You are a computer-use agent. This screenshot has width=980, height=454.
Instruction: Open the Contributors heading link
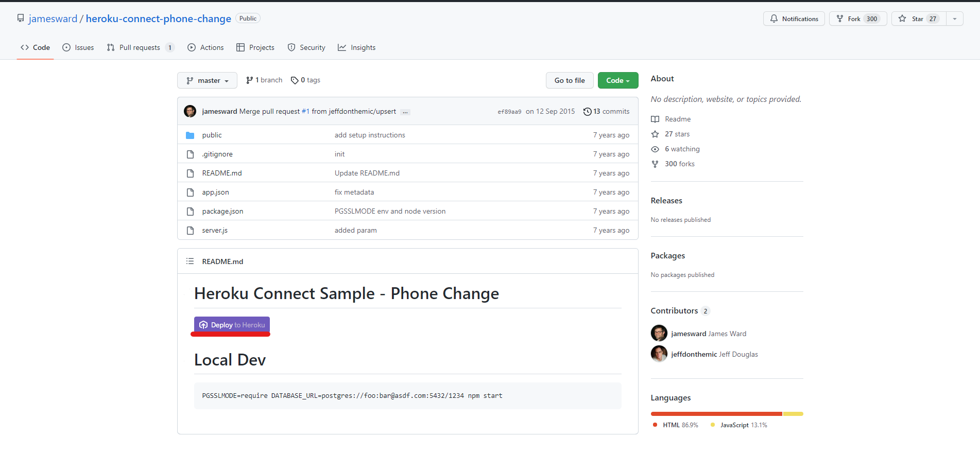[680, 311]
